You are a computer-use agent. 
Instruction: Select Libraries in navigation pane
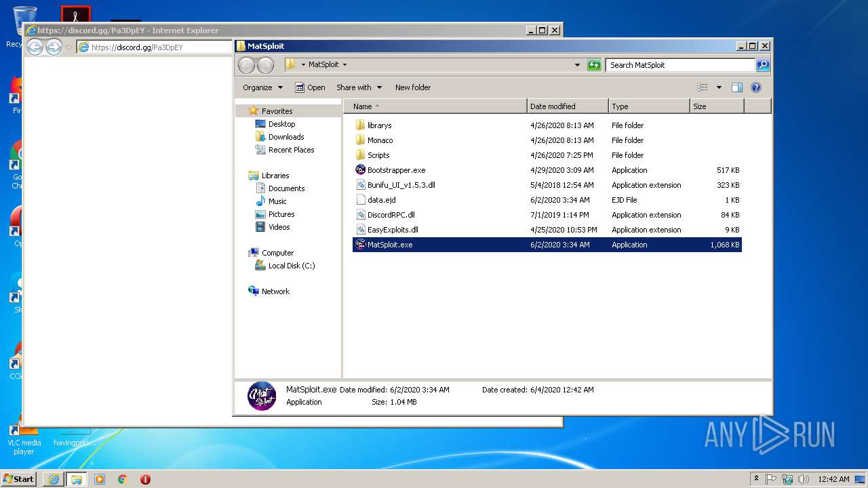click(275, 176)
